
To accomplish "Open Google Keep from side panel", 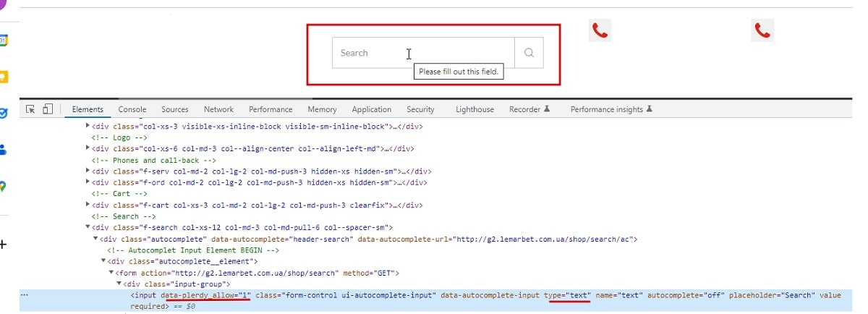I will coord(3,77).
